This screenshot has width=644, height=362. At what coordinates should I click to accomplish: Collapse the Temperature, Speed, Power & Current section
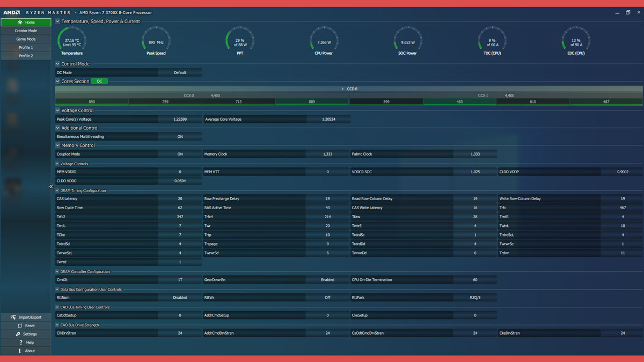point(57,21)
